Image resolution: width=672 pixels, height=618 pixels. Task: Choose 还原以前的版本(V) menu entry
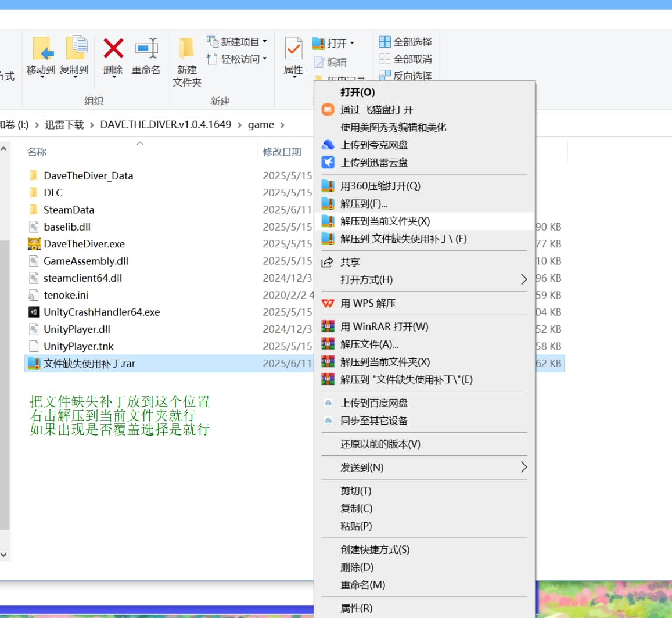pos(424,444)
